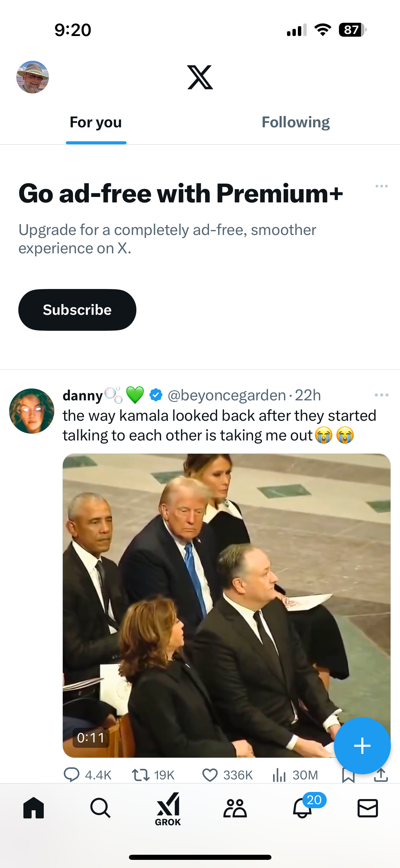The image size is (400, 868).
Task: Repost the tweet with 19K reposts
Action: tap(140, 775)
